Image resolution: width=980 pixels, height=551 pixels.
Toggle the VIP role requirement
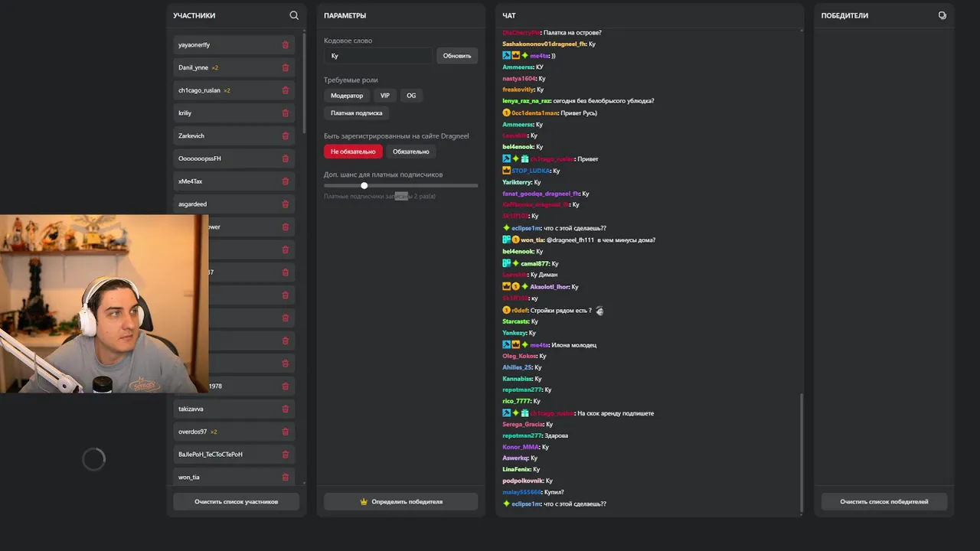[x=384, y=96]
